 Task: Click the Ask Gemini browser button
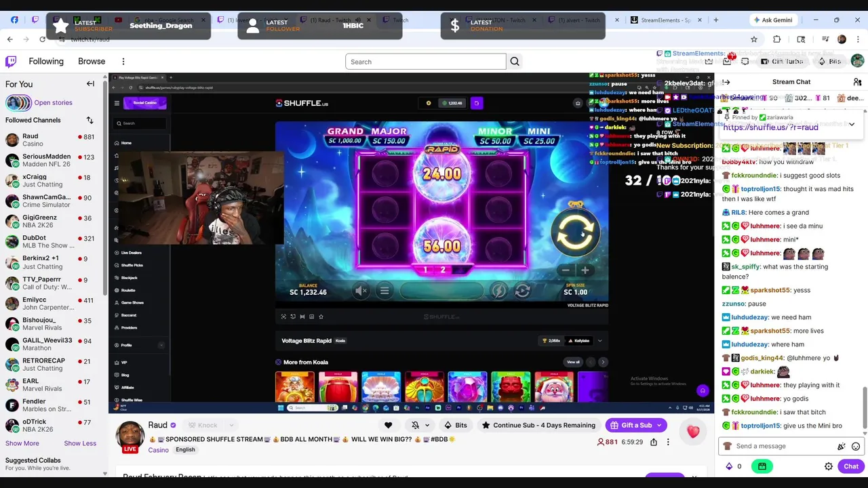772,20
